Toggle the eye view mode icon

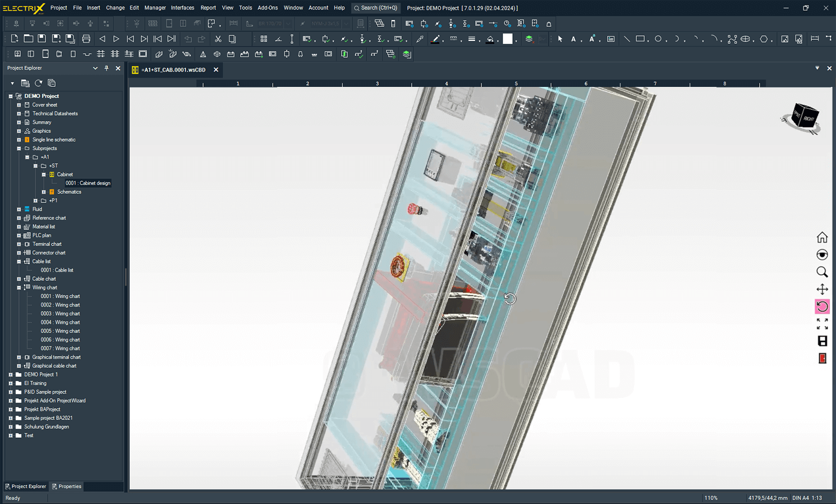coord(822,255)
